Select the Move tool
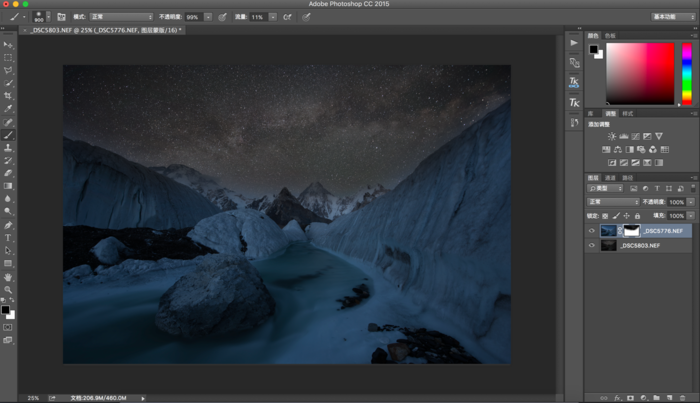Screen dimensions: 700x403 (x=8, y=45)
